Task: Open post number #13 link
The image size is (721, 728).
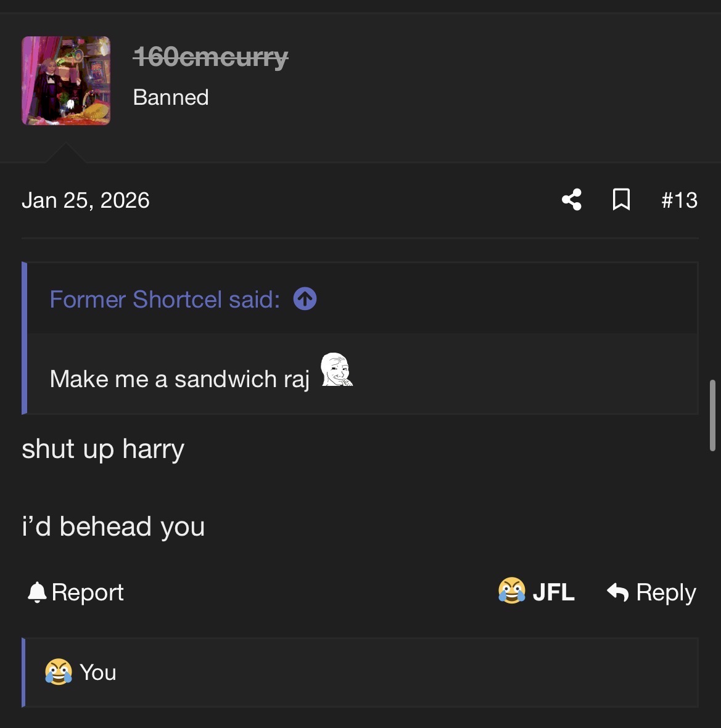Action: click(679, 200)
